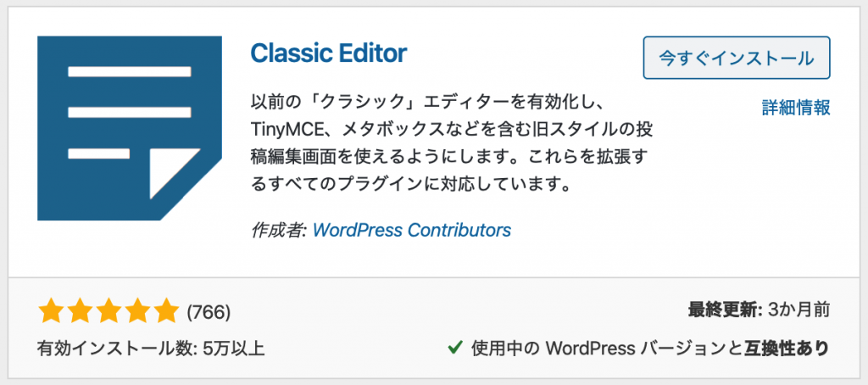This screenshot has height=385, width=868.
Task: Click the plugin description paragraph
Action: pos(451,142)
